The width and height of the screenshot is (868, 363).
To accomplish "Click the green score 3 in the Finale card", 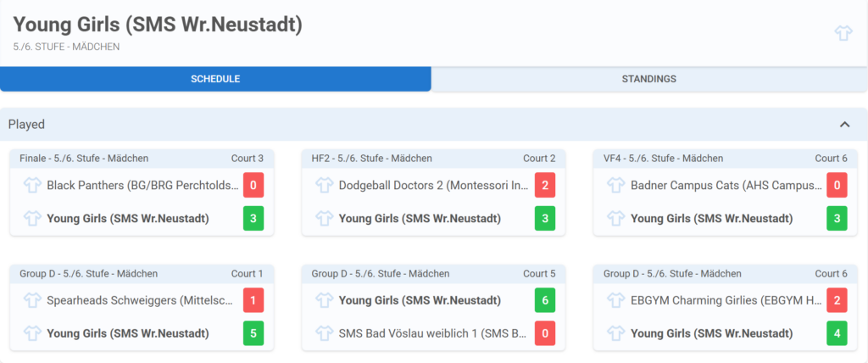I will click(253, 218).
